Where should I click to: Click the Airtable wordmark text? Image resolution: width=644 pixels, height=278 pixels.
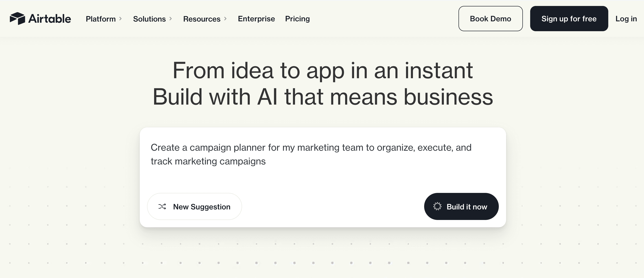pos(49,19)
